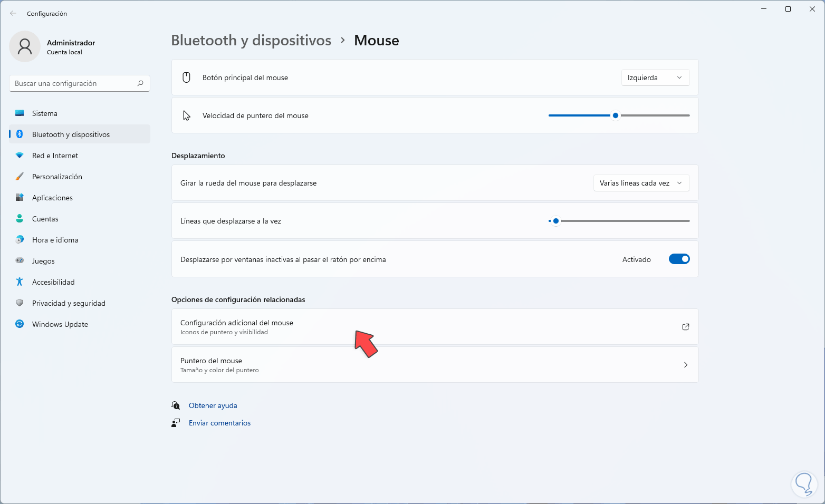Select Sistema in the sidebar
This screenshot has width=825, height=504.
tap(45, 113)
